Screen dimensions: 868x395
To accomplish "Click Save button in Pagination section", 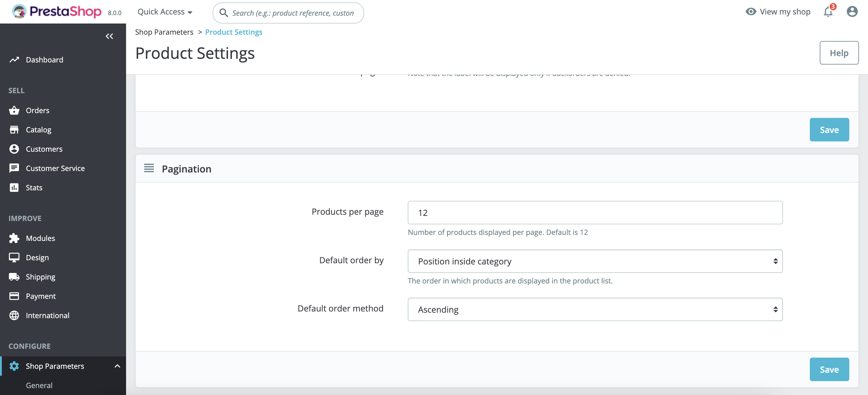I will [829, 369].
